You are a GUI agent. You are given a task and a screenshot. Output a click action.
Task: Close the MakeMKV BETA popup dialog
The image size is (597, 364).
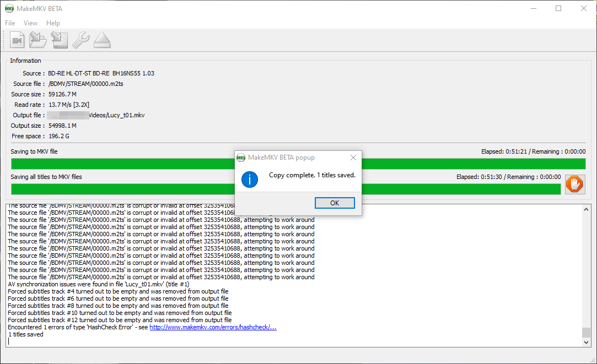point(353,157)
